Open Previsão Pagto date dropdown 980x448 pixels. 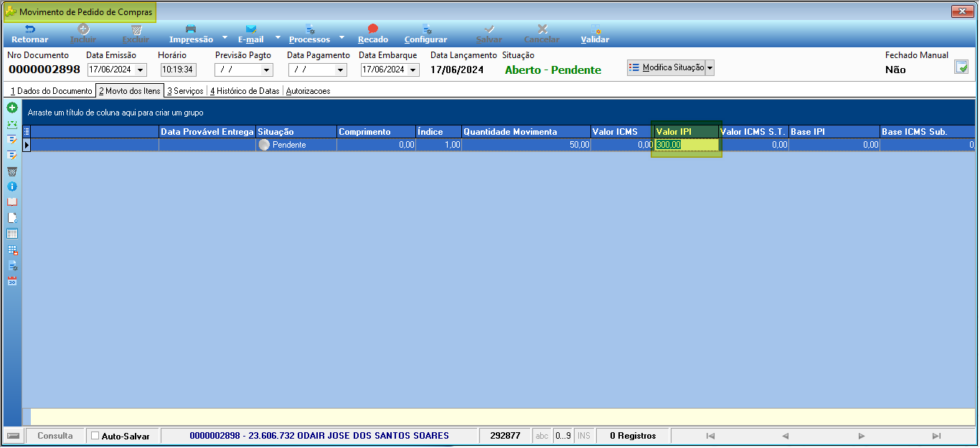pos(268,70)
